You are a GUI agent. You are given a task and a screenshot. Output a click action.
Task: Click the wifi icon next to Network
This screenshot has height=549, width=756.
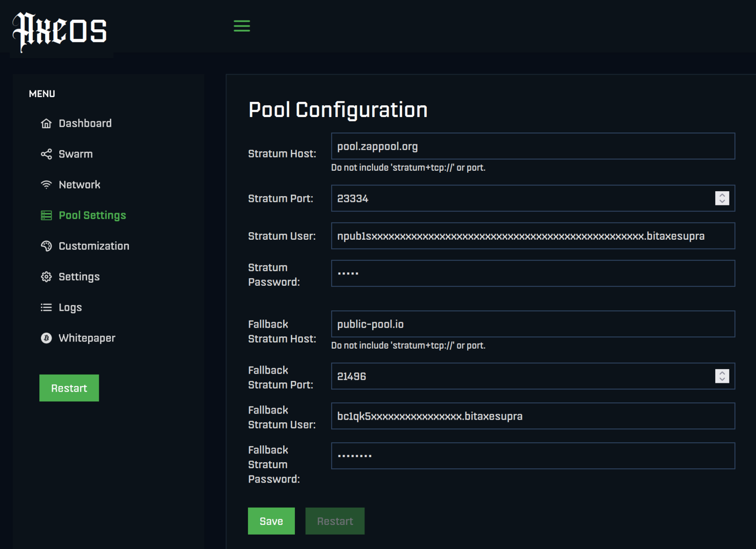(46, 184)
